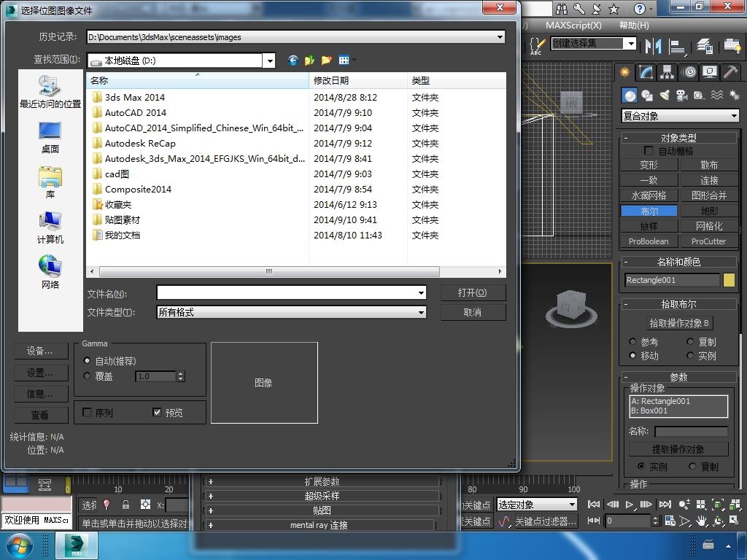Select the 移动 radio option
Viewport: 747px width, 560px height.
pyautogui.click(x=632, y=355)
